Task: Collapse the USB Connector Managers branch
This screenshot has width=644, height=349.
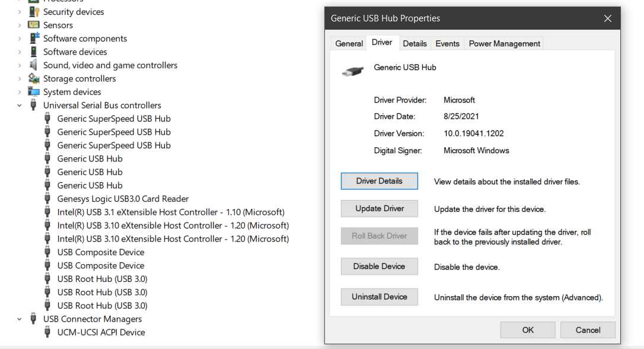Action: click(x=20, y=319)
